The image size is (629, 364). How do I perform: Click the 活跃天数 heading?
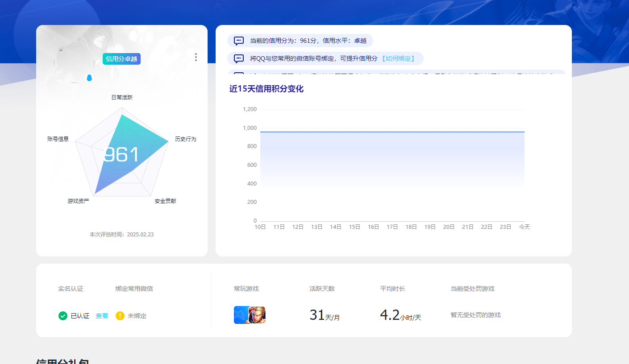(322, 289)
